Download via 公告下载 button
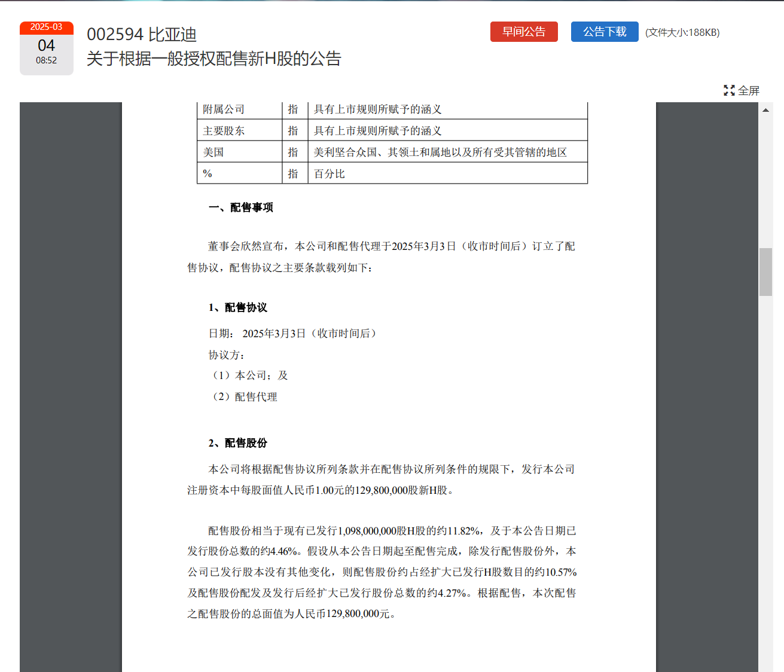 pos(605,32)
